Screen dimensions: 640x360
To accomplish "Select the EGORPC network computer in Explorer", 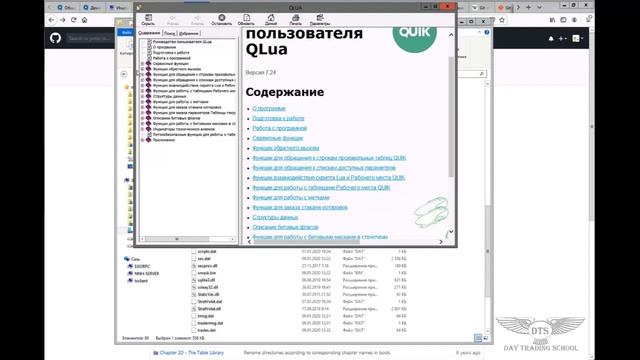I will [142, 266].
